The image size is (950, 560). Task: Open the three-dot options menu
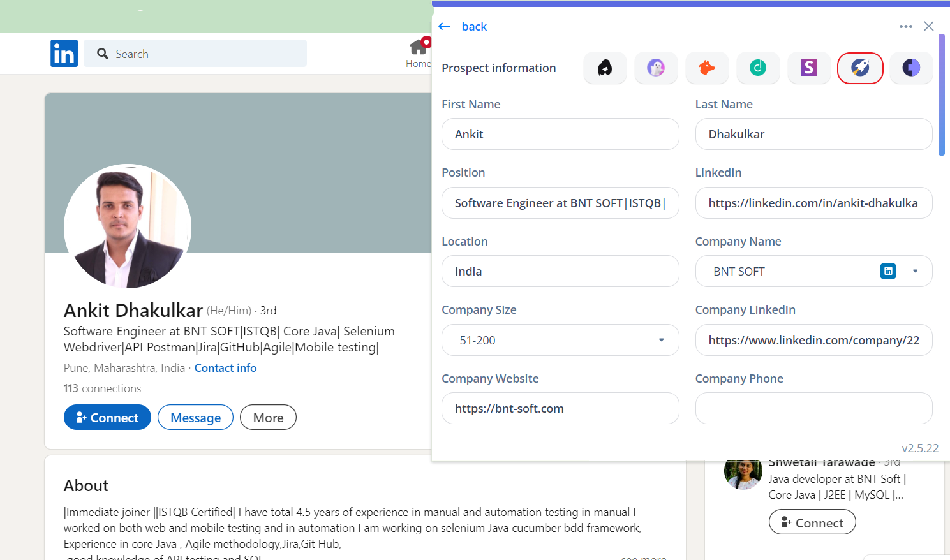point(906,26)
